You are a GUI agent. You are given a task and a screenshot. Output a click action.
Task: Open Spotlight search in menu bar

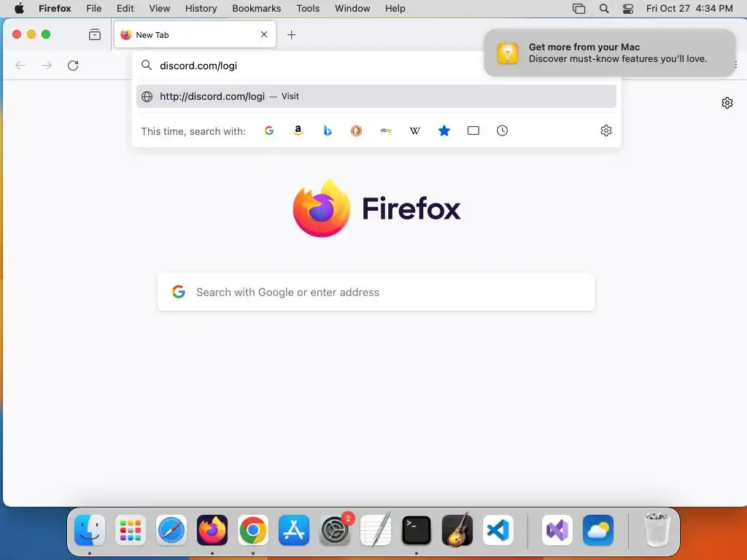click(603, 9)
